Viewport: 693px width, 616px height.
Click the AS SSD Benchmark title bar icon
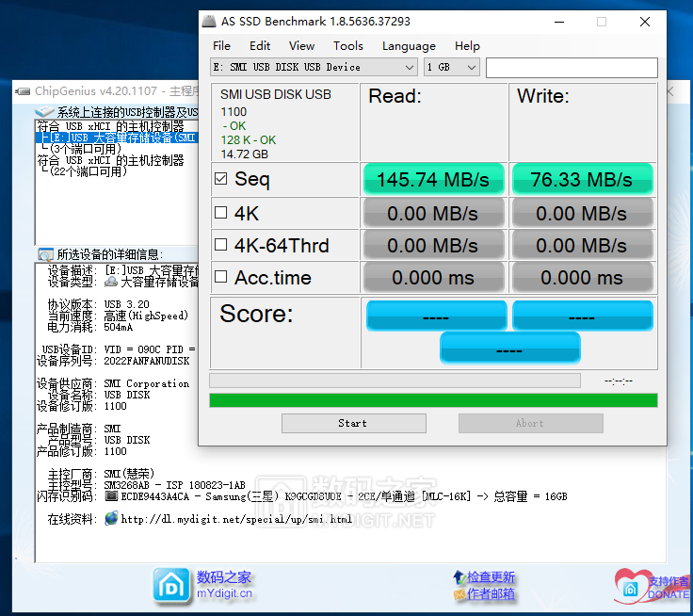(209, 22)
